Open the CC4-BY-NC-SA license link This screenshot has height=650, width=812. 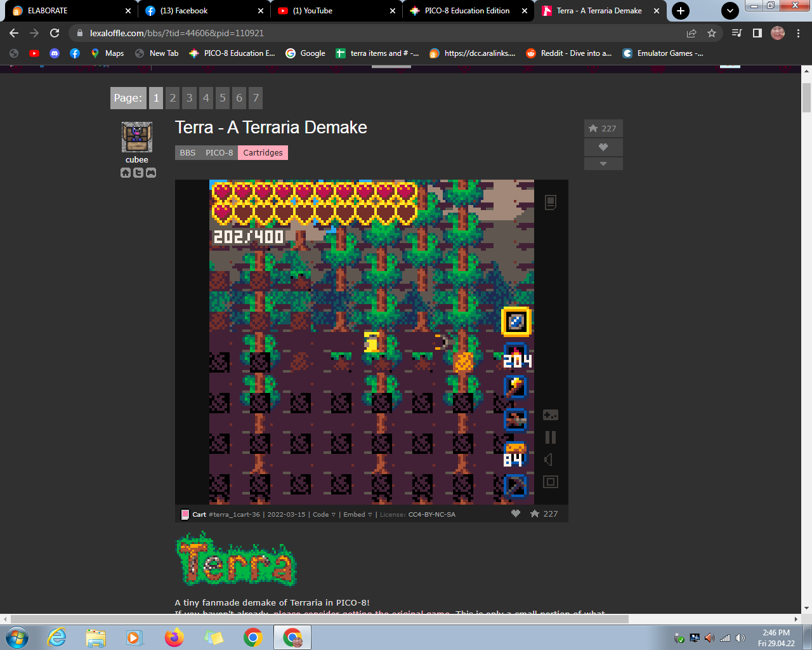tap(432, 515)
